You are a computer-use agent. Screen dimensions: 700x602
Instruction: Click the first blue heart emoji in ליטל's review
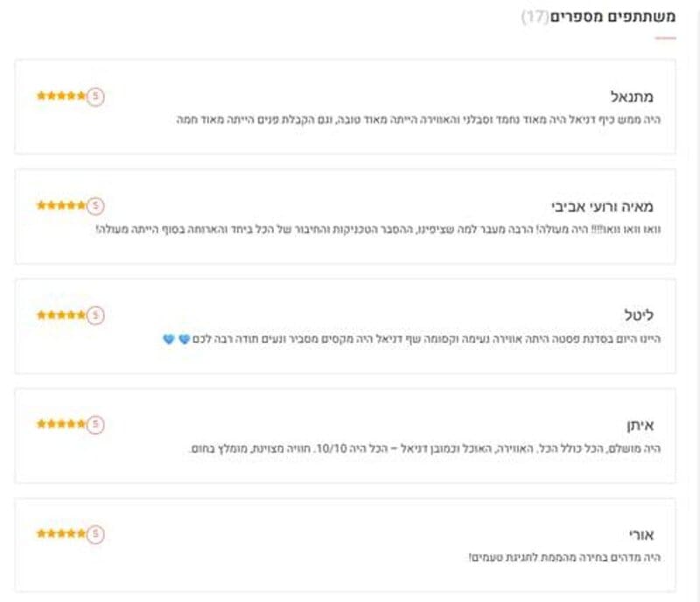185,338
